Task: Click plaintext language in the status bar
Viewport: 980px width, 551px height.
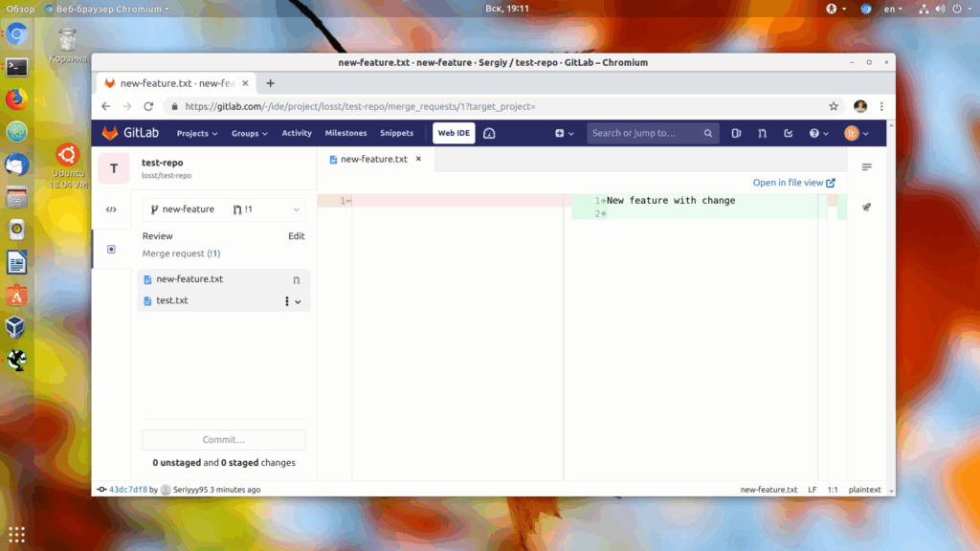Action: point(864,490)
